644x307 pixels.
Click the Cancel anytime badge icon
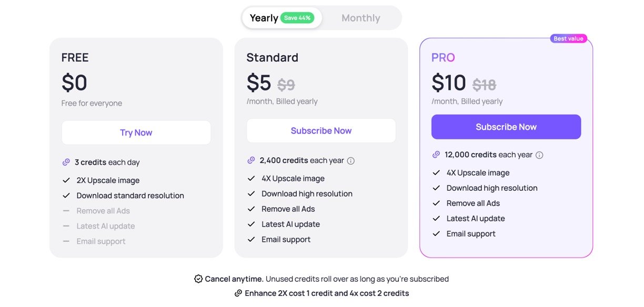198,279
